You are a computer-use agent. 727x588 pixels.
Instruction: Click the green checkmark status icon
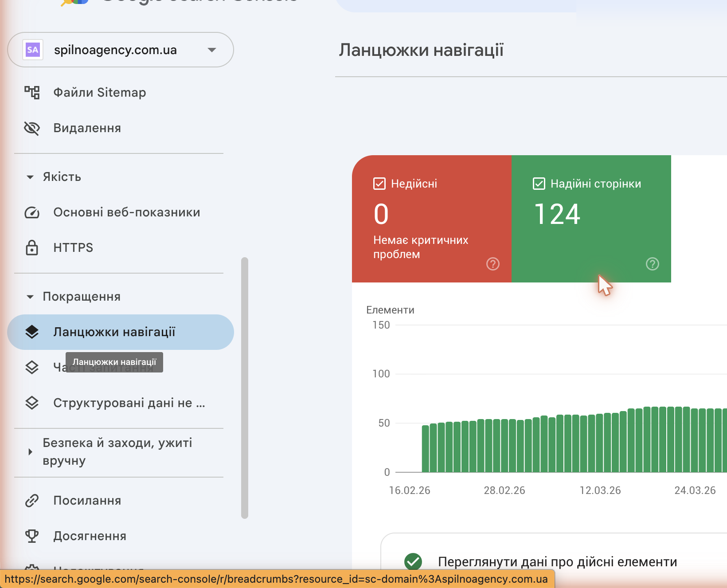413,561
